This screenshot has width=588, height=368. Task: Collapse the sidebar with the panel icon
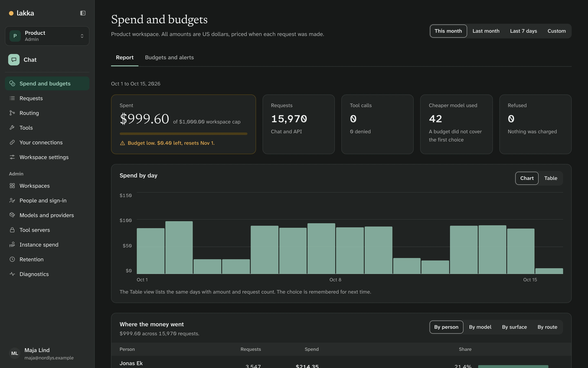coord(83,13)
